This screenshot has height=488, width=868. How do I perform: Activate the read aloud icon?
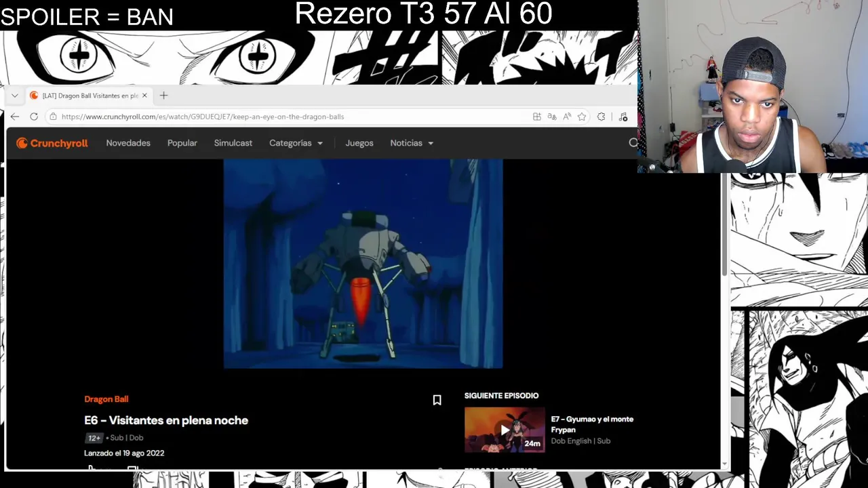coord(567,117)
